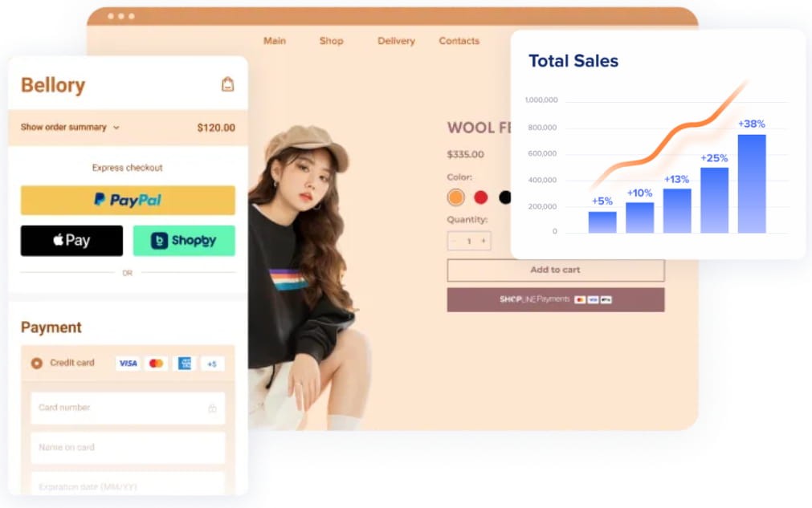812x508 pixels.
Task: Open the shopping bag cart icon
Action: pyautogui.click(x=227, y=84)
